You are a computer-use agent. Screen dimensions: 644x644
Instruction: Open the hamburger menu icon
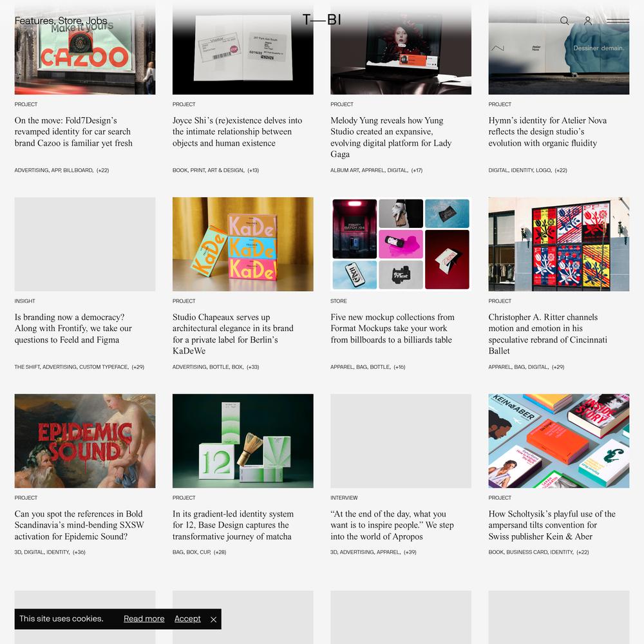click(x=618, y=21)
